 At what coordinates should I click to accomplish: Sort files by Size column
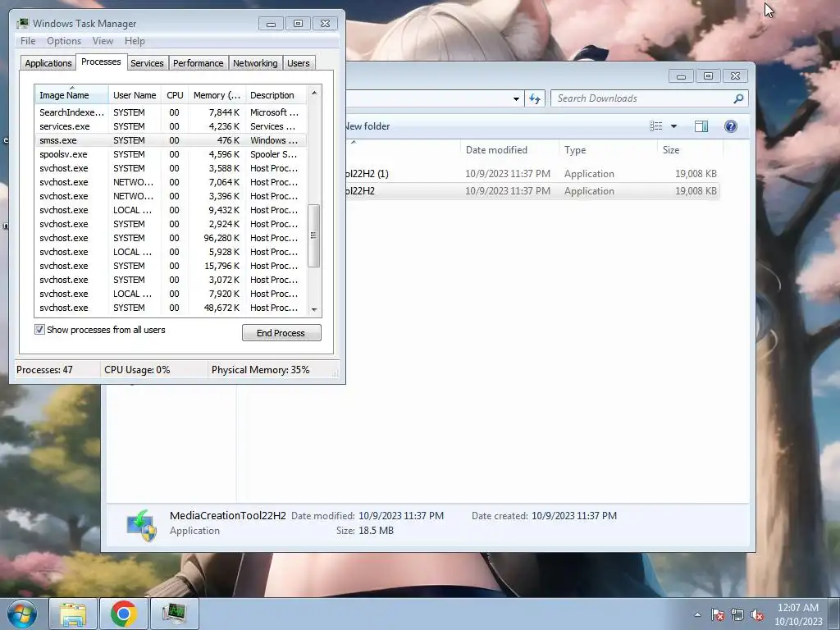coord(689,150)
